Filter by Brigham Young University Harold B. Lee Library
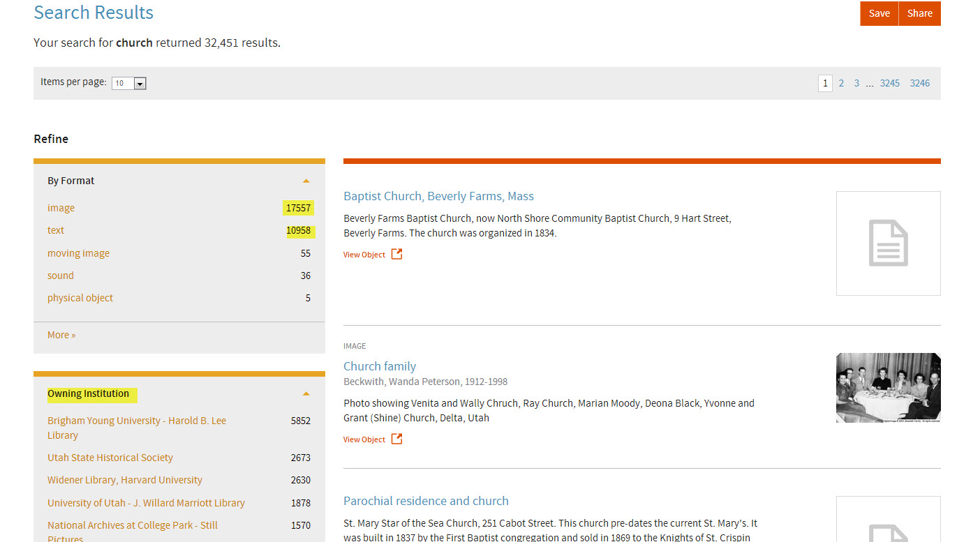The width and height of the screenshot is (980, 542). pyautogui.click(x=137, y=428)
